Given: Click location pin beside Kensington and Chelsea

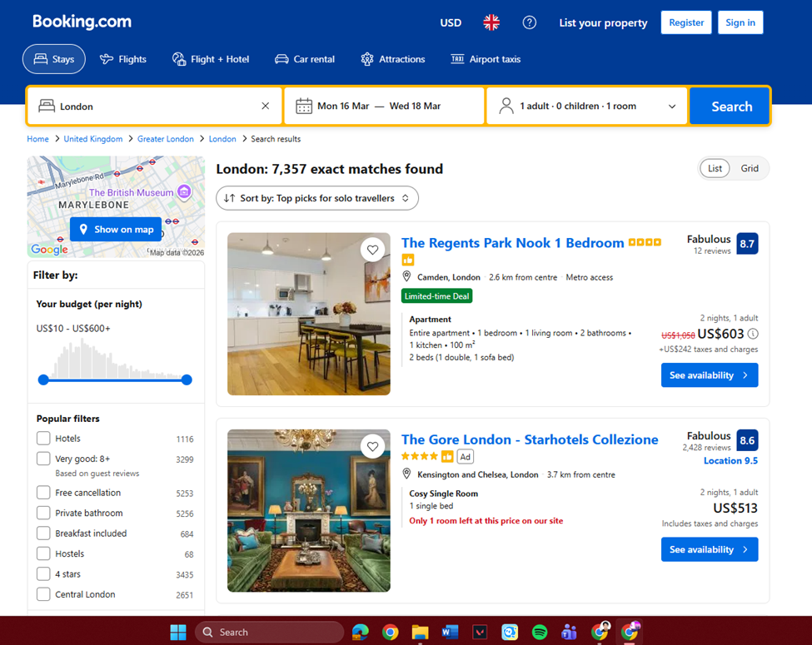Looking at the screenshot, I should click(x=406, y=474).
